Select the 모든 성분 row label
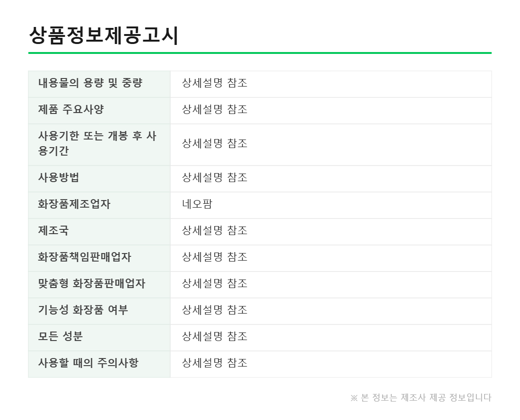520x420 pixels. [x=61, y=337]
